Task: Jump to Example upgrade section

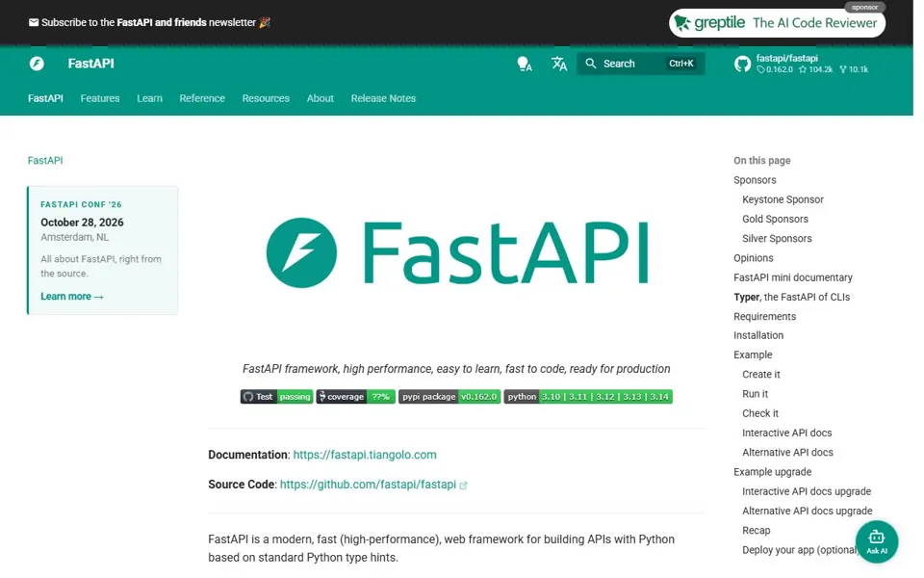Action: pyautogui.click(x=772, y=471)
